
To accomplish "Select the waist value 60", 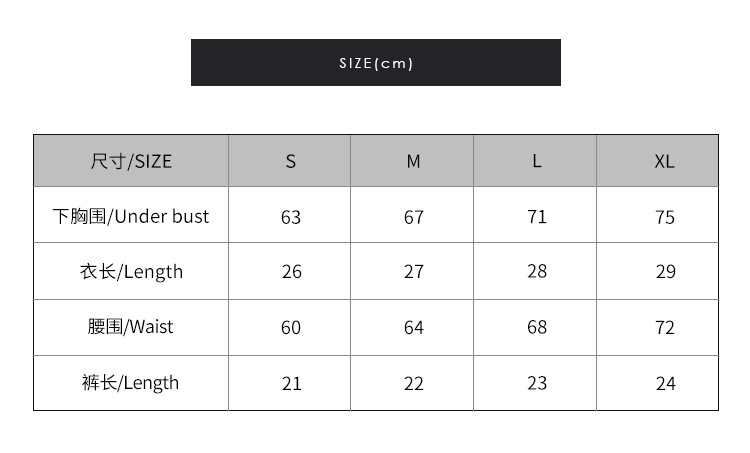I will pyautogui.click(x=291, y=328).
